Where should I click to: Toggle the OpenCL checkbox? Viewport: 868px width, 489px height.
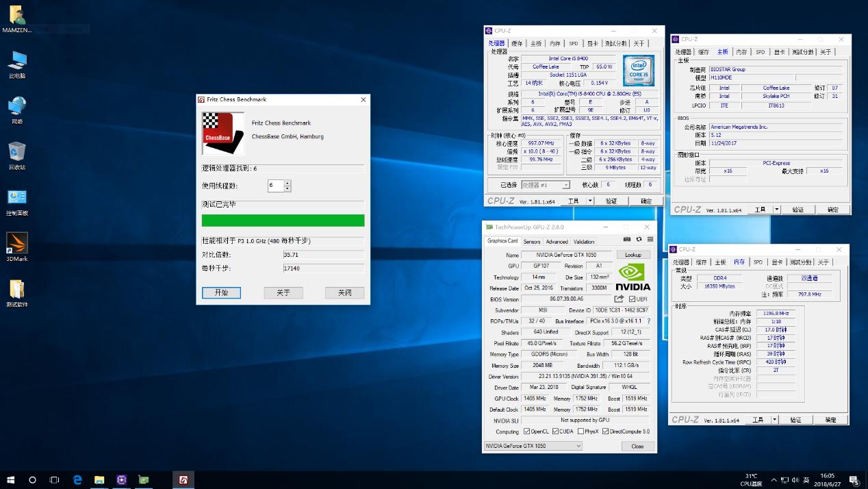click(x=526, y=431)
